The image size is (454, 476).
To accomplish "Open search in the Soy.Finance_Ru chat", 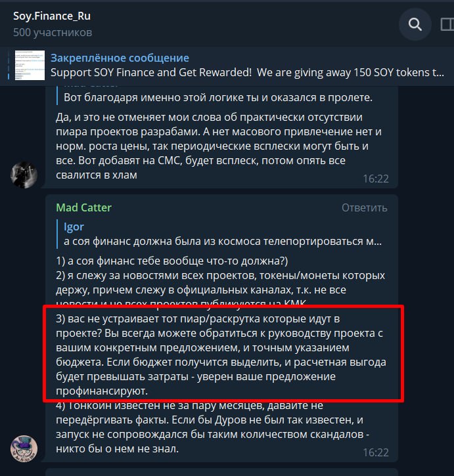I will pos(415,24).
